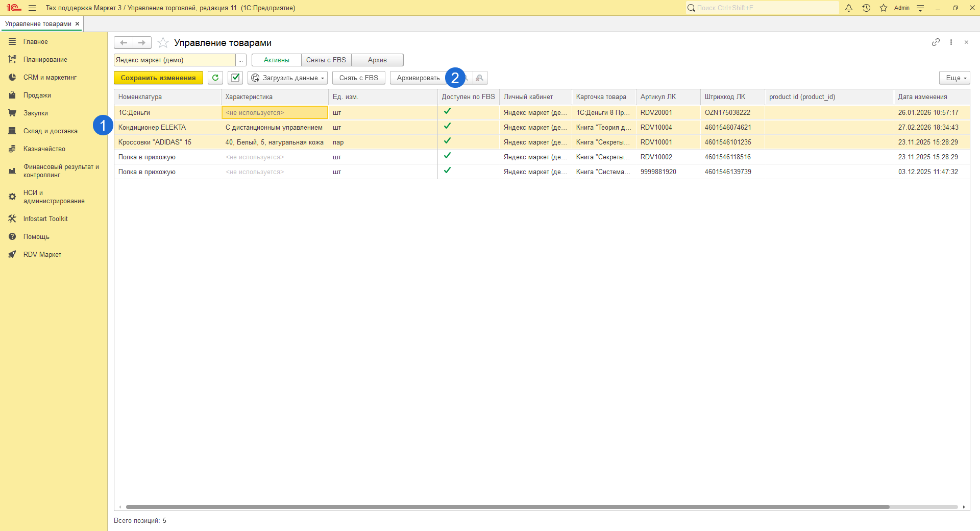Image resolution: width=980 pixels, height=531 pixels.
Task: Click the get link chain icon
Action: click(936, 42)
